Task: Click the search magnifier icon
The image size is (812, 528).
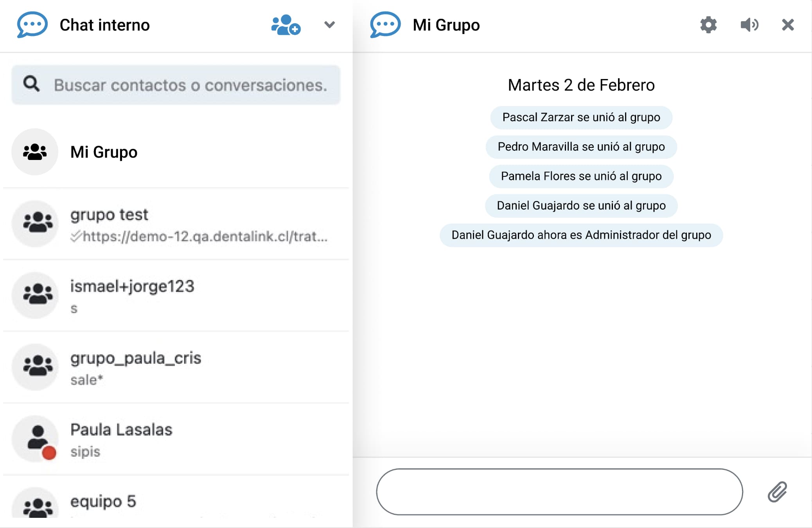Action: pos(31,84)
